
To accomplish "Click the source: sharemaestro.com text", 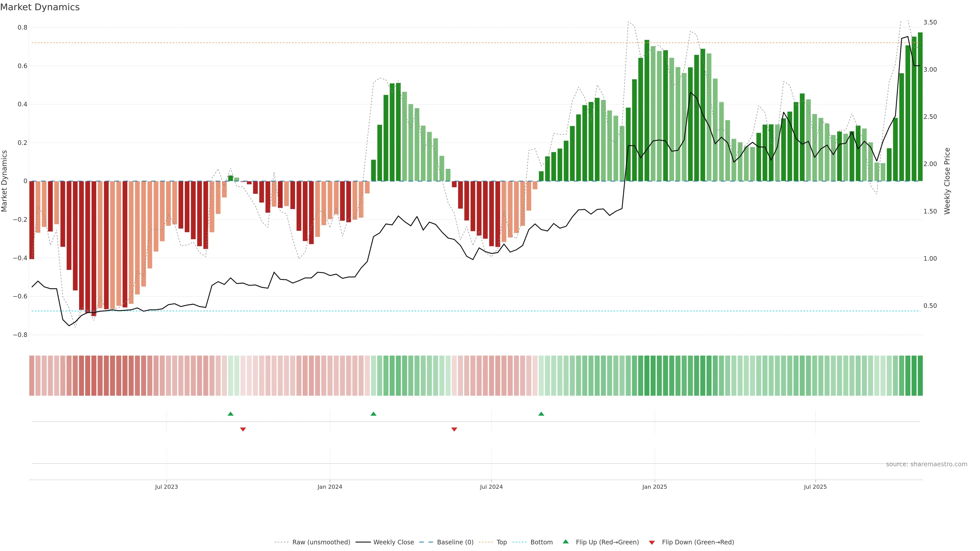I will tap(926, 464).
